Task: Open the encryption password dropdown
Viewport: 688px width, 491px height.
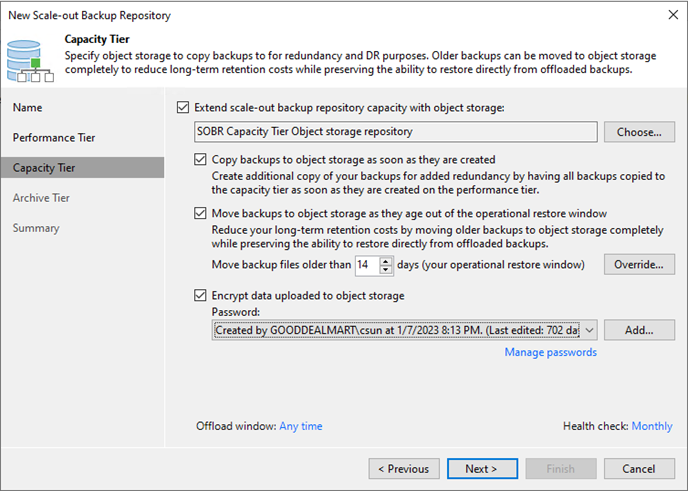Action: pos(590,330)
